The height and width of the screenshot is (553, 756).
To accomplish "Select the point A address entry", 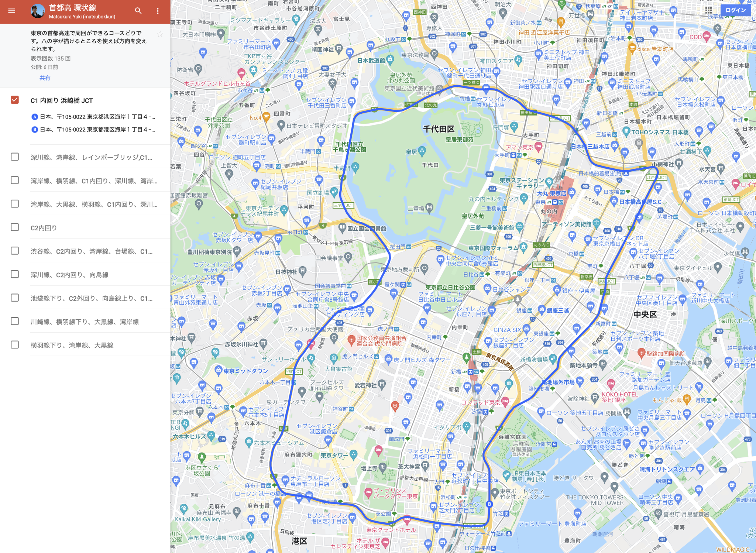I will 92,117.
